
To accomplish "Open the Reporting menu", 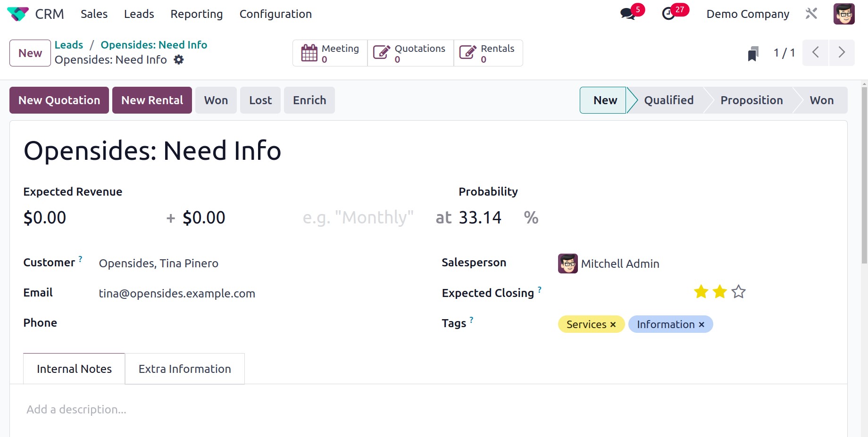I will (197, 14).
